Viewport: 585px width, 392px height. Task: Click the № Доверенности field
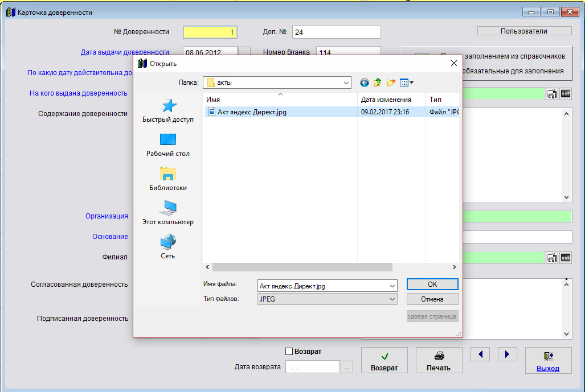pos(210,32)
